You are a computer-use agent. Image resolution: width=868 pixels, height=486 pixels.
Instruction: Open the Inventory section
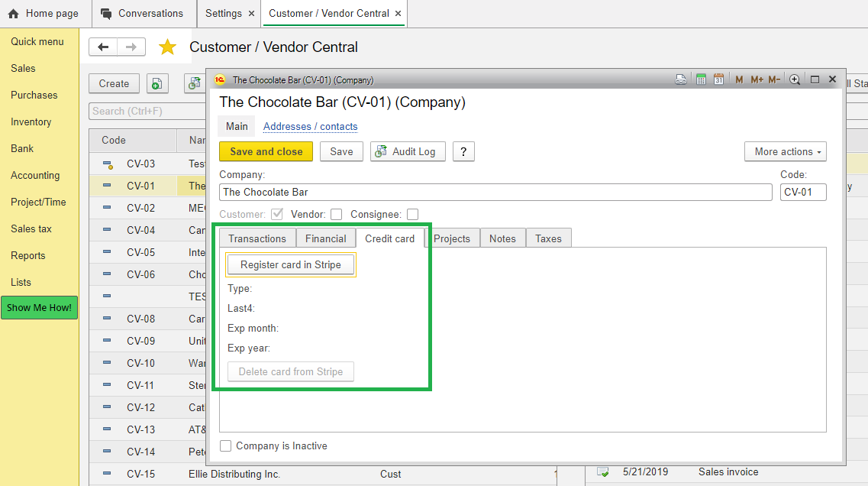[31, 122]
